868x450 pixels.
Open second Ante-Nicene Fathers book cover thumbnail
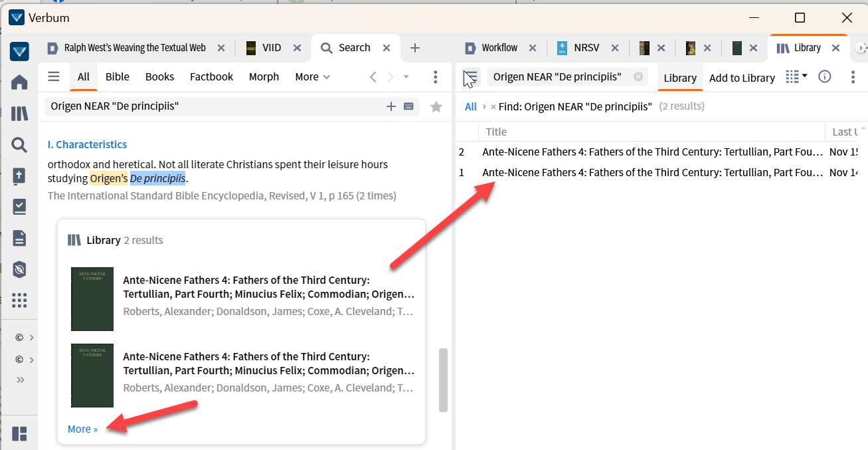[x=92, y=376]
